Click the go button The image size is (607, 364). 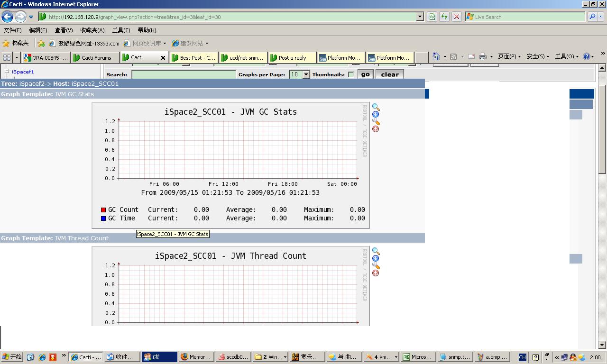click(365, 74)
